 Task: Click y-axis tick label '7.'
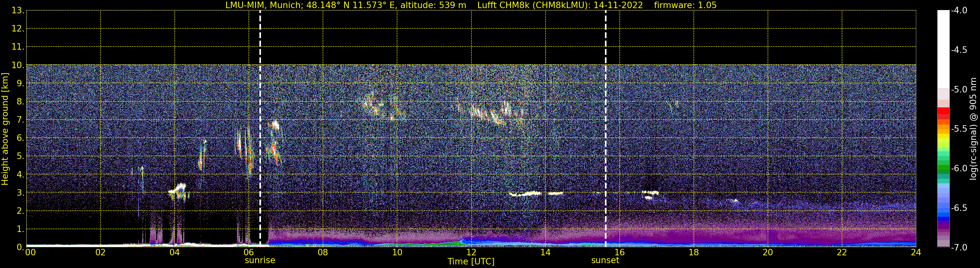(20, 120)
